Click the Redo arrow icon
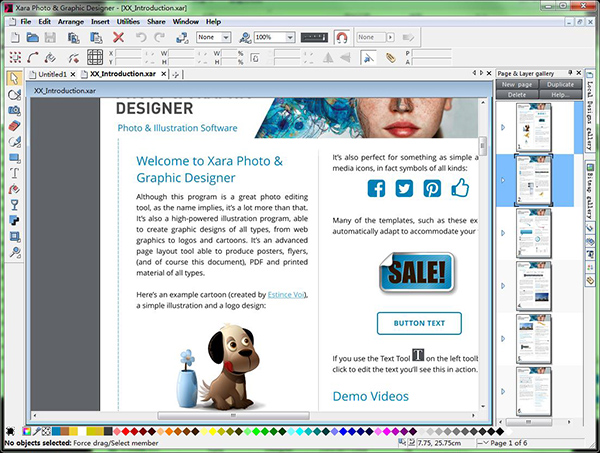 pos(159,37)
